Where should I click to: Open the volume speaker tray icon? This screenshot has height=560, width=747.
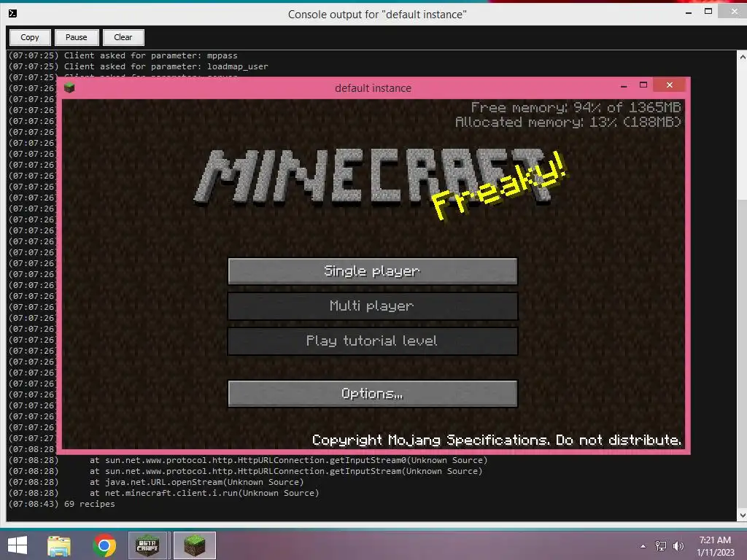[x=678, y=546]
